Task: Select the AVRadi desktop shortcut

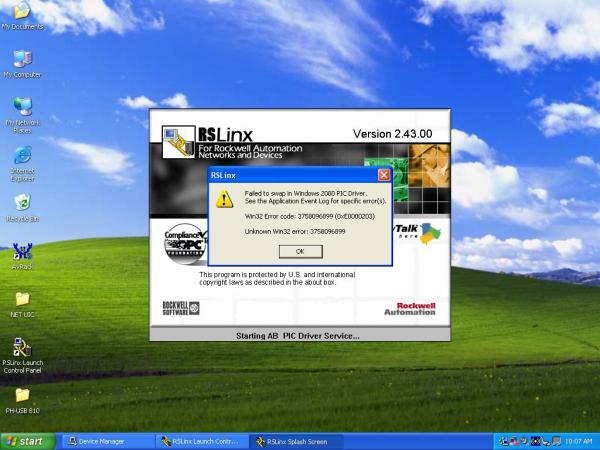Action: click(x=22, y=256)
